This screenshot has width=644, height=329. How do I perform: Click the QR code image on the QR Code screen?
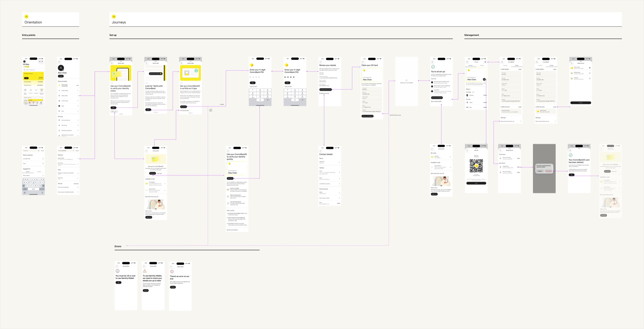click(x=476, y=166)
